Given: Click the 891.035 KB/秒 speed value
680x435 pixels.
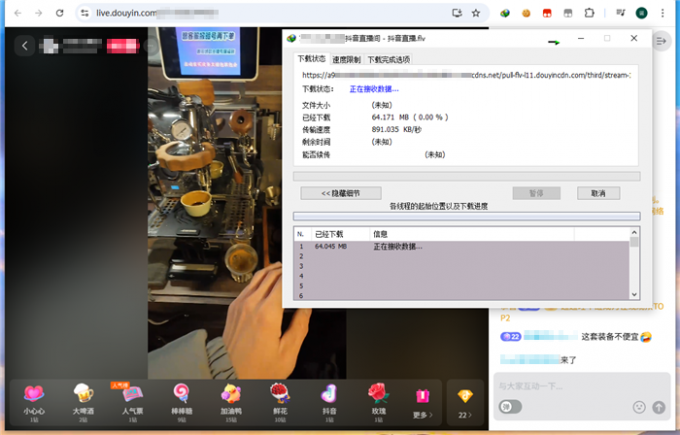Looking at the screenshot, I should coord(396,129).
